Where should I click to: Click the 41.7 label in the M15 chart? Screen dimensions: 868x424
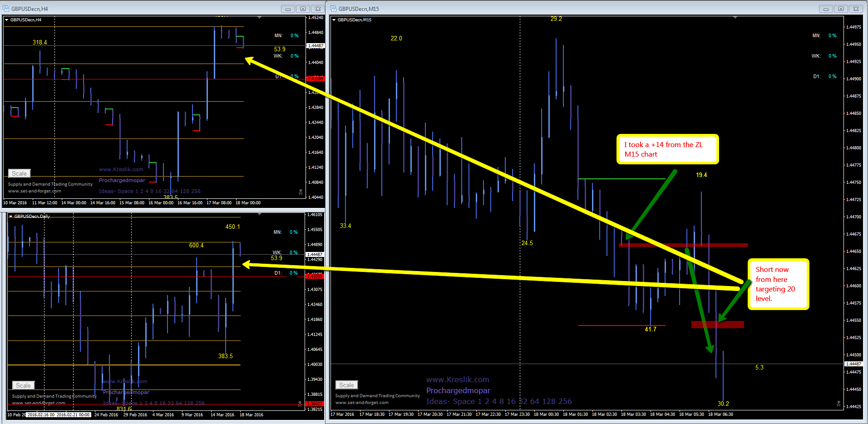pyautogui.click(x=651, y=329)
